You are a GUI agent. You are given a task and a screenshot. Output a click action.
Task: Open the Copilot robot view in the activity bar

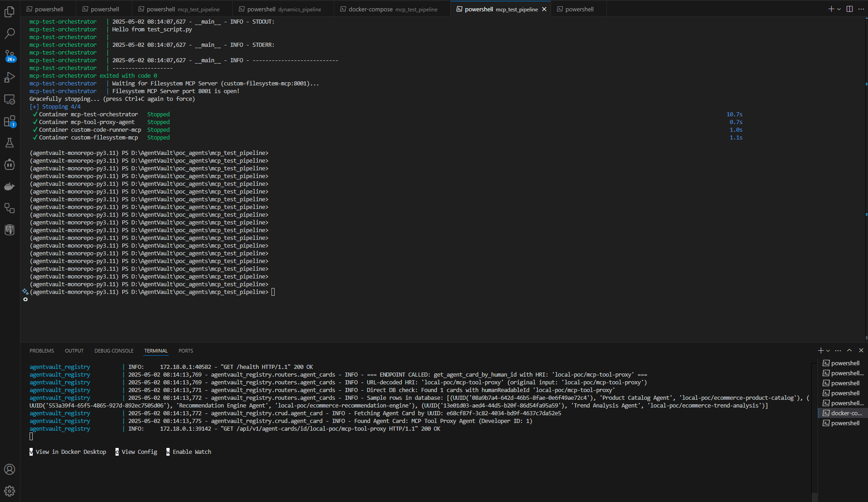click(10, 164)
